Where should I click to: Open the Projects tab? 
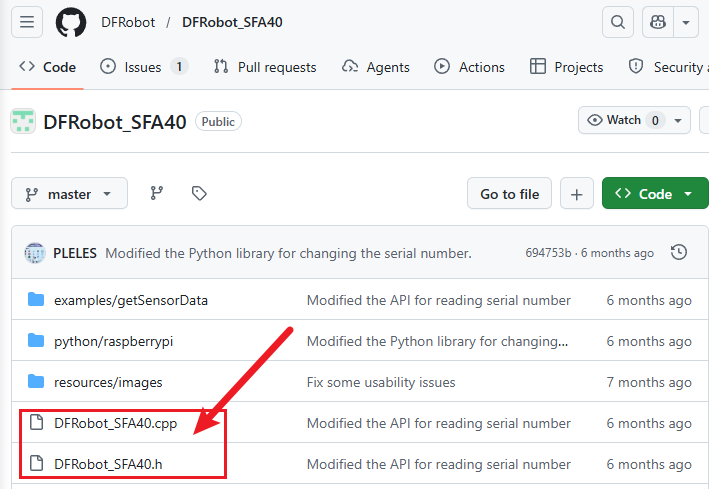point(566,67)
